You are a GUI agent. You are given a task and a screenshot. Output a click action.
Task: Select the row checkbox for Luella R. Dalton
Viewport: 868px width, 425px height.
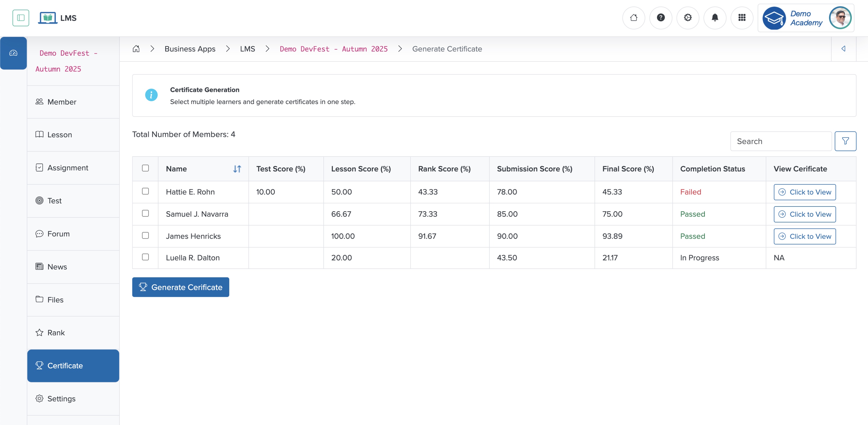pyautogui.click(x=145, y=257)
